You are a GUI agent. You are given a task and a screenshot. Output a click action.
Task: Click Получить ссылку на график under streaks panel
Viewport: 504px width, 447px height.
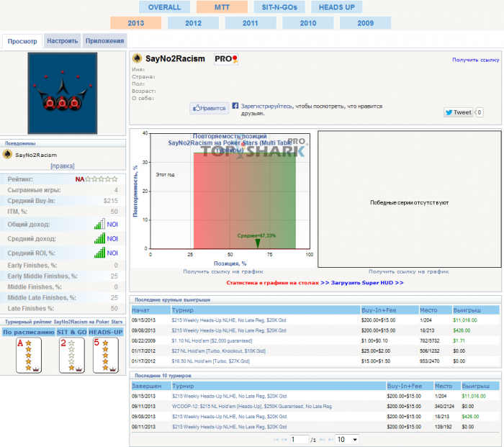tap(408, 271)
